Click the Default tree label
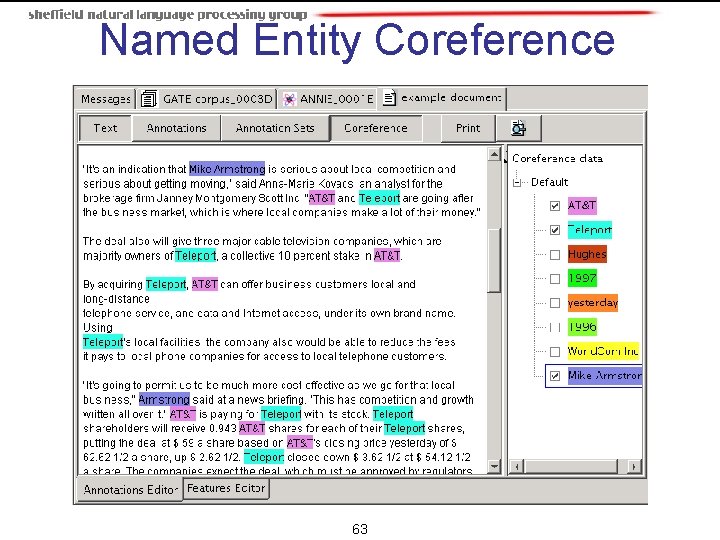Screen dimensions: 720x540 (x=549, y=182)
